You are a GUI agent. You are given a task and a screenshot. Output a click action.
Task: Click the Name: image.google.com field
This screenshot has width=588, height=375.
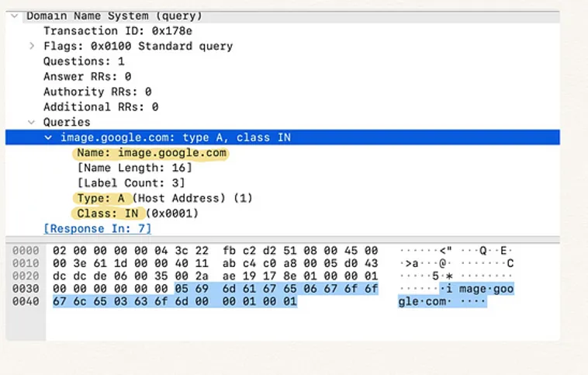pos(151,153)
